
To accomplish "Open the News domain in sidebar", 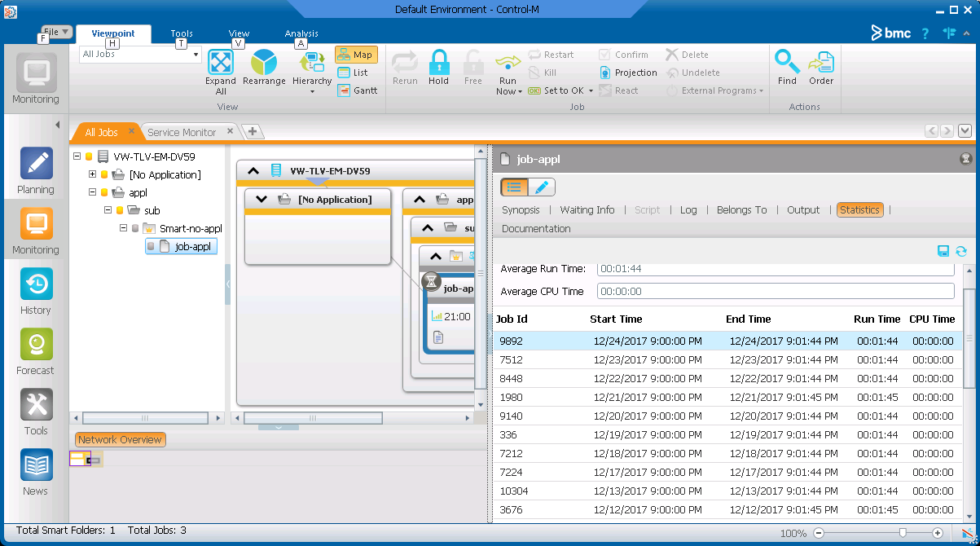I will [36, 473].
